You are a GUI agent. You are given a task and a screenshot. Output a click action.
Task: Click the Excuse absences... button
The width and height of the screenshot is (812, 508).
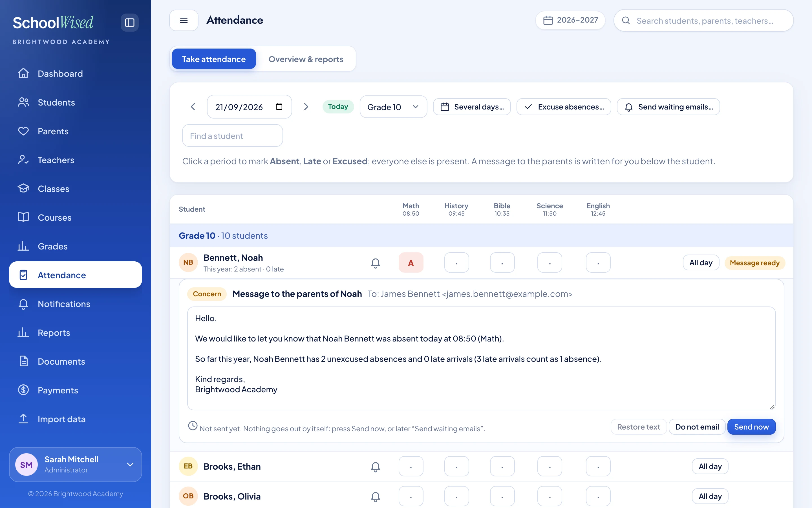564,107
